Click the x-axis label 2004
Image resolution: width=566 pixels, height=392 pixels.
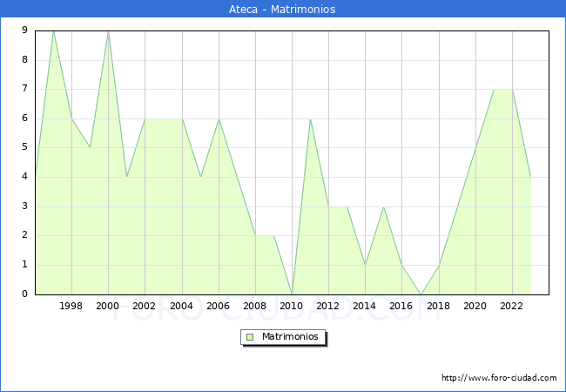181,306
